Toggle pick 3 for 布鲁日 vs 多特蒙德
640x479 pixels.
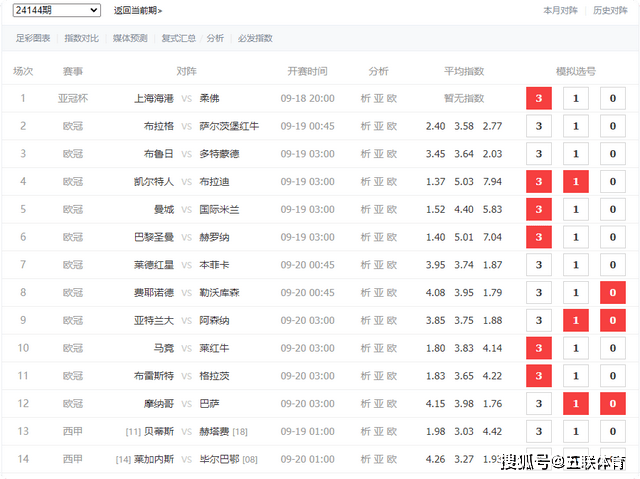click(x=539, y=154)
